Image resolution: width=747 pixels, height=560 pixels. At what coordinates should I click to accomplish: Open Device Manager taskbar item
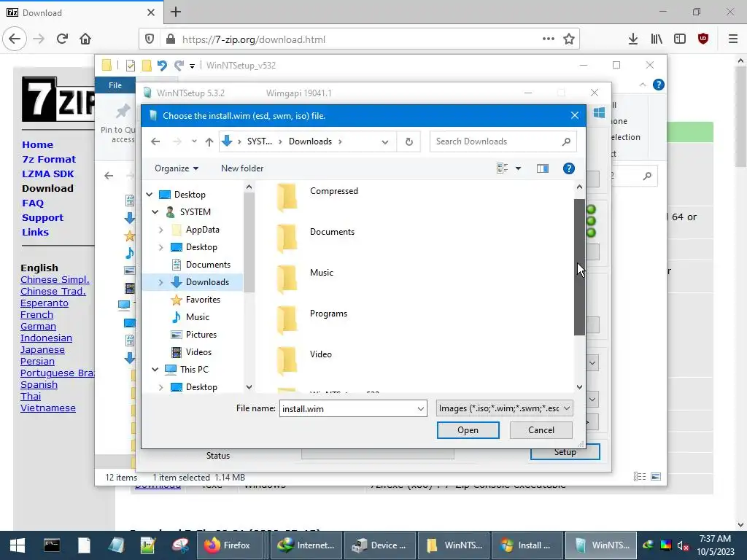pyautogui.click(x=379, y=545)
